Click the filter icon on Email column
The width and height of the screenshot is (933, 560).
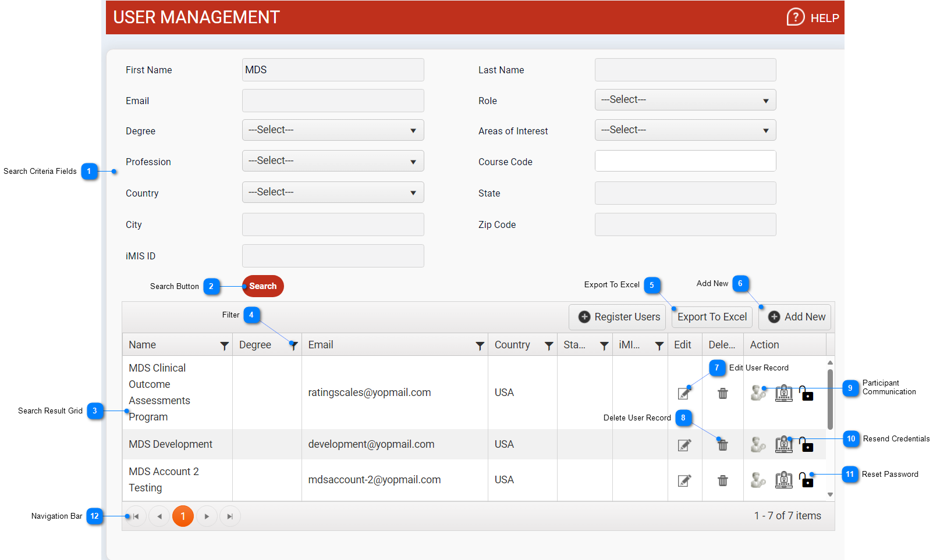pos(480,346)
